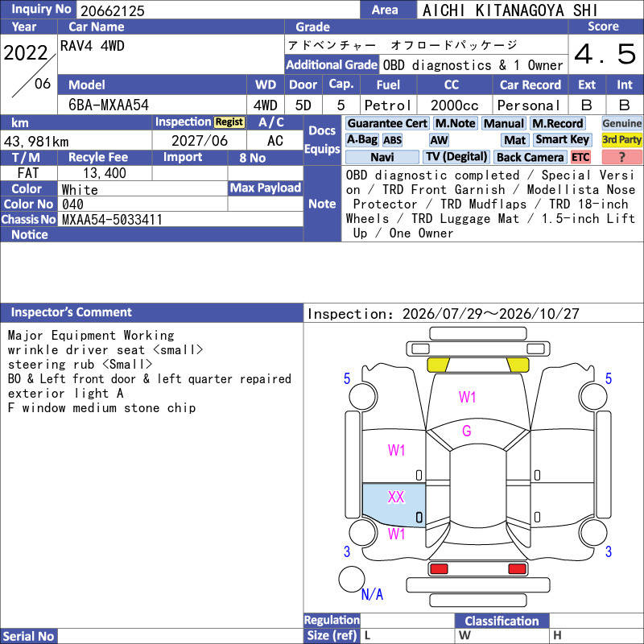Click the car name RAV4 4WD

93,46
